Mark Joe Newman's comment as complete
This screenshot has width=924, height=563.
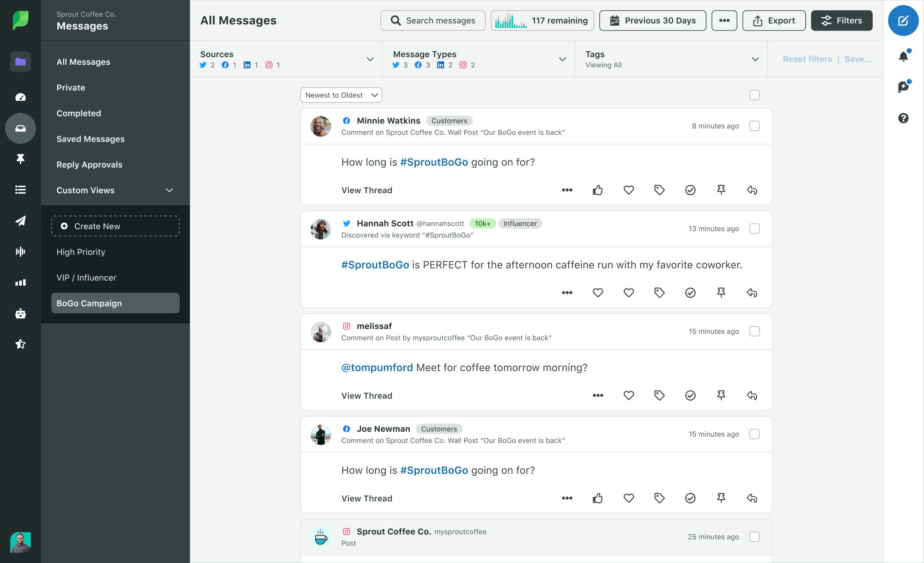[690, 498]
